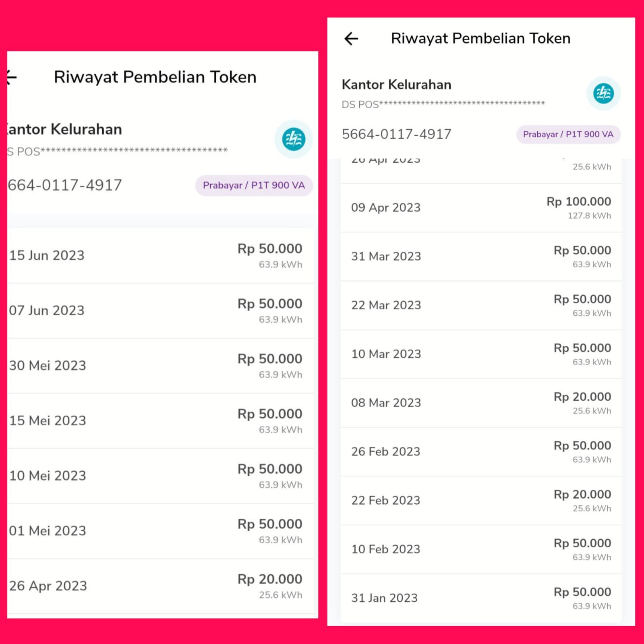Open the 31 Jan 2023 purchase entry
Image resolution: width=644 pixels, height=644 pixels.
481,598
